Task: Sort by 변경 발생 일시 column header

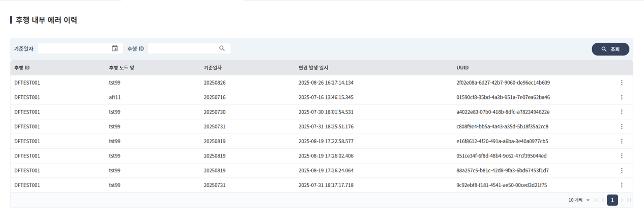Action: tap(316, 68)
